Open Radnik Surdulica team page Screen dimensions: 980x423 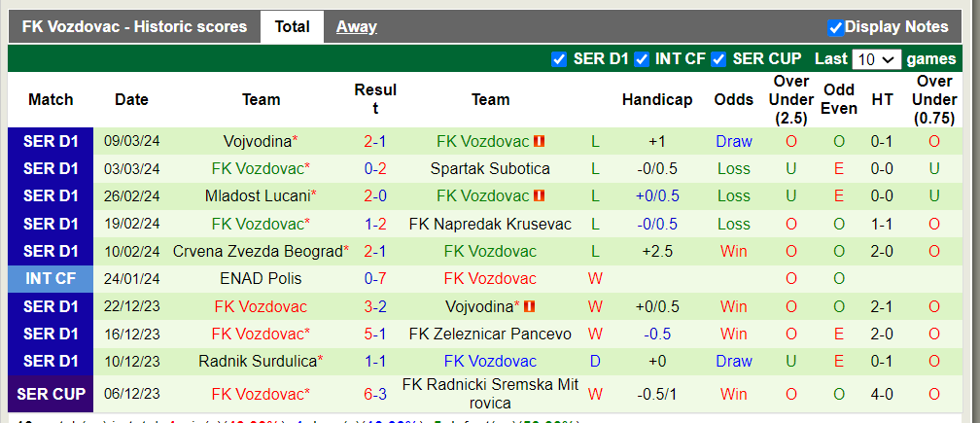(258, 362)
